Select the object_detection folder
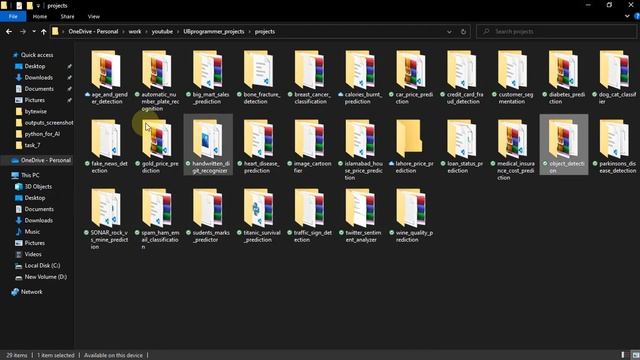640x360 pixels. click(x=564, y=144)
